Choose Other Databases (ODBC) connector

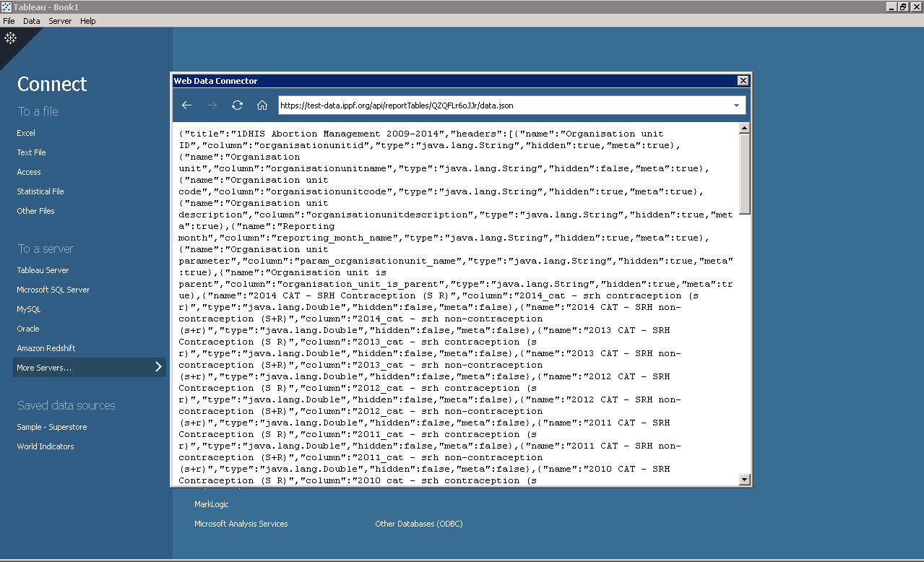(419, 524)
